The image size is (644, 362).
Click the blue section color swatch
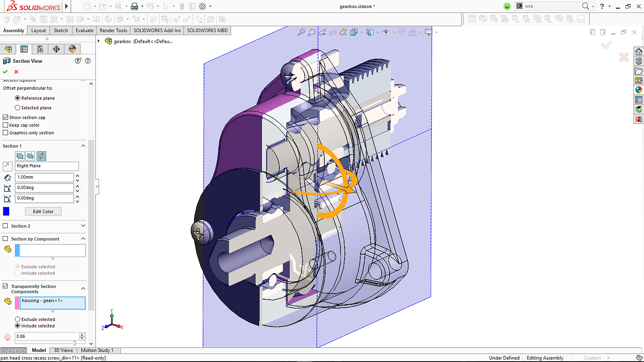click(6, 211)
